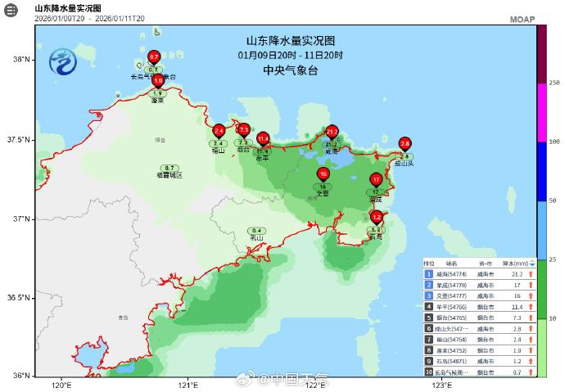Click the dark blue legend color band
The width and height of the screenshot is (565, 392).
541,171
